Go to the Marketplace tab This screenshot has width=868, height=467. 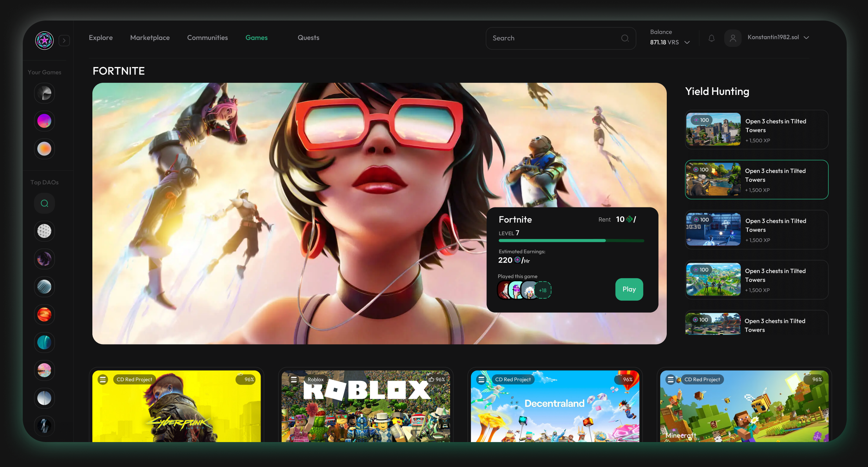click(150, 38)
